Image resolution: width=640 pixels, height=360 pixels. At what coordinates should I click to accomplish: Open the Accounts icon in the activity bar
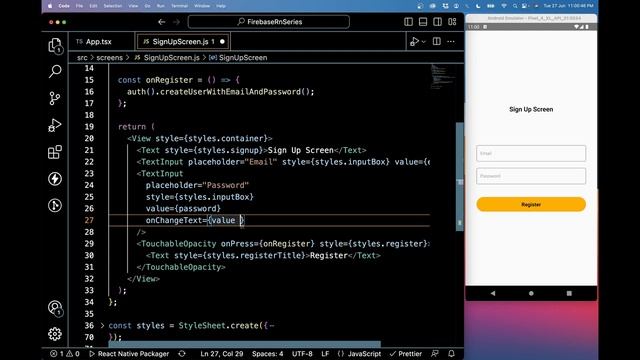[x=55, y=308]
